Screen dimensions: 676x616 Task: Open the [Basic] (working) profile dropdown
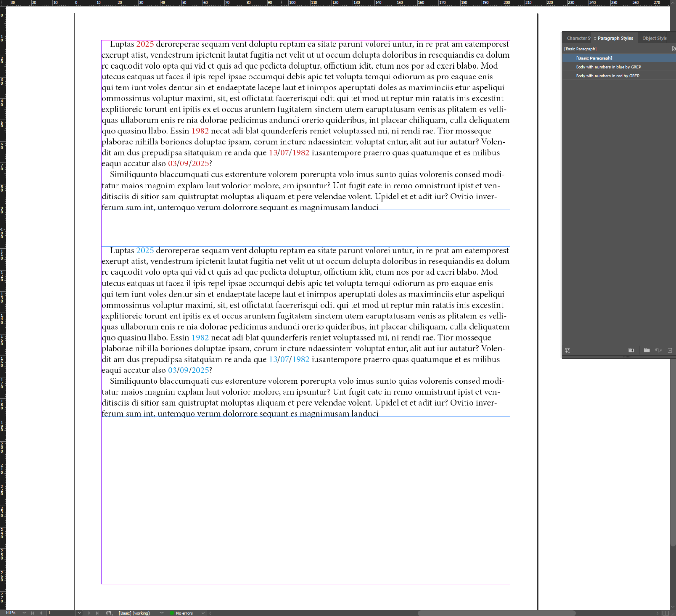click(162, 613)
